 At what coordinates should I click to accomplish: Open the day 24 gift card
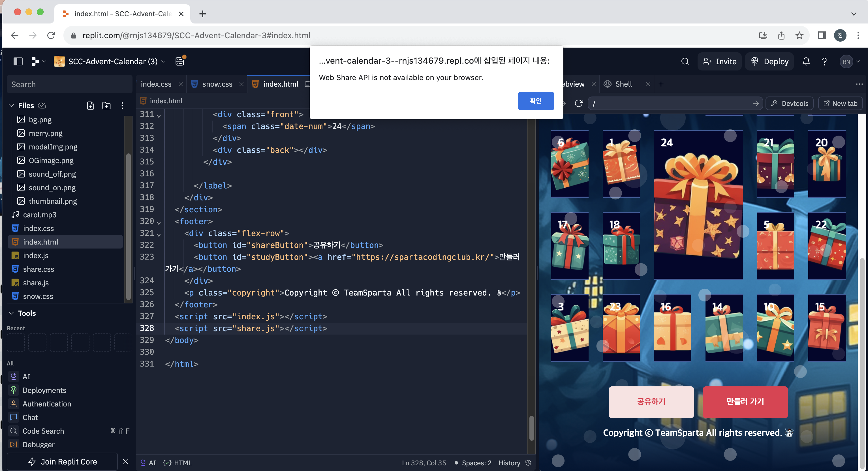pos(698,204)
